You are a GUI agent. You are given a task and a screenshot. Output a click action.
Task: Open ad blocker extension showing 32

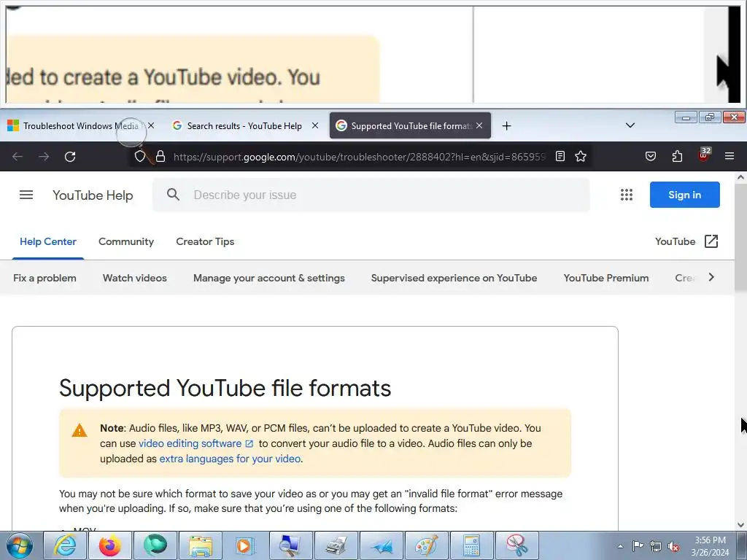(x=704, y=155)
